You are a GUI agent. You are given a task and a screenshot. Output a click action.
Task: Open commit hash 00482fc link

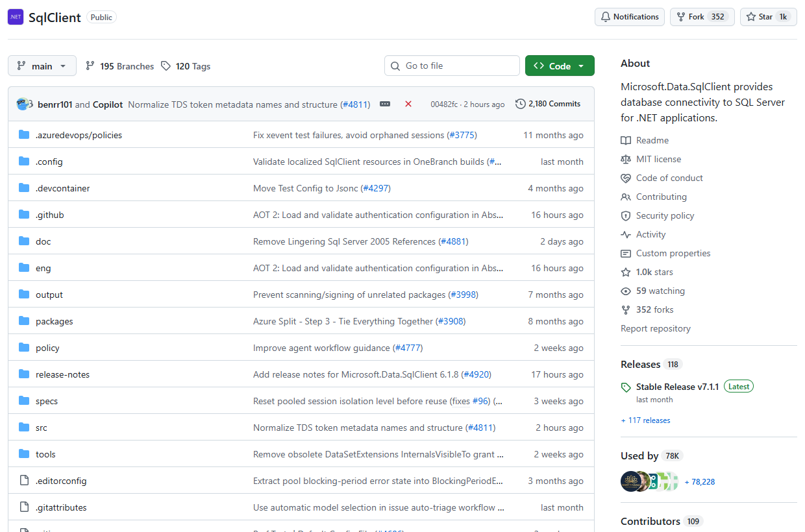click(444, 104)
